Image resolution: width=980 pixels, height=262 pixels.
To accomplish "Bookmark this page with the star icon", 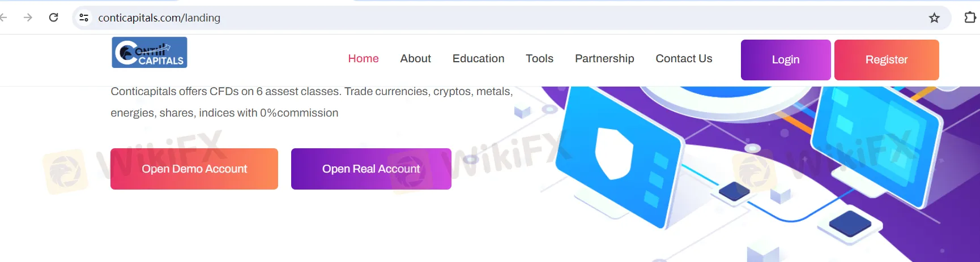I will pyautogui.click(x=934, y=18).
